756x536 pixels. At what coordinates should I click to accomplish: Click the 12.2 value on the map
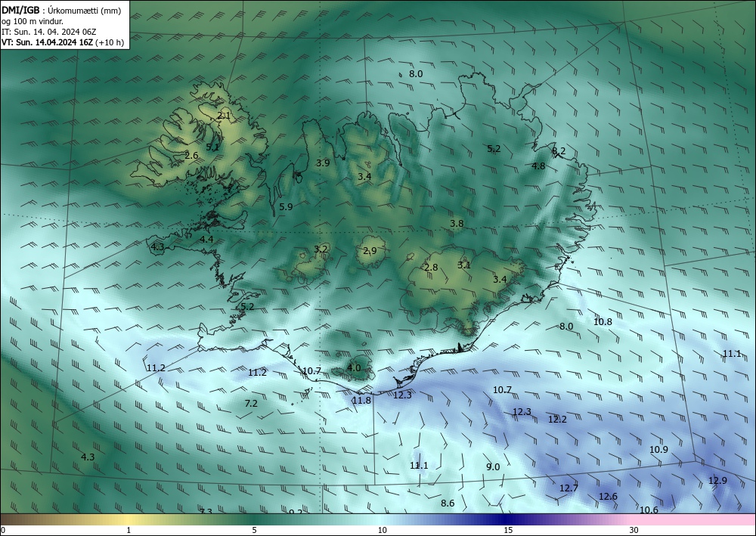pos(557,420)
